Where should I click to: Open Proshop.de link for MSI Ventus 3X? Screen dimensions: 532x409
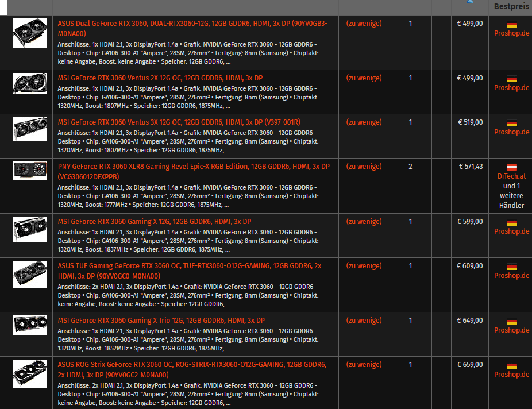[x=511, y=132]
